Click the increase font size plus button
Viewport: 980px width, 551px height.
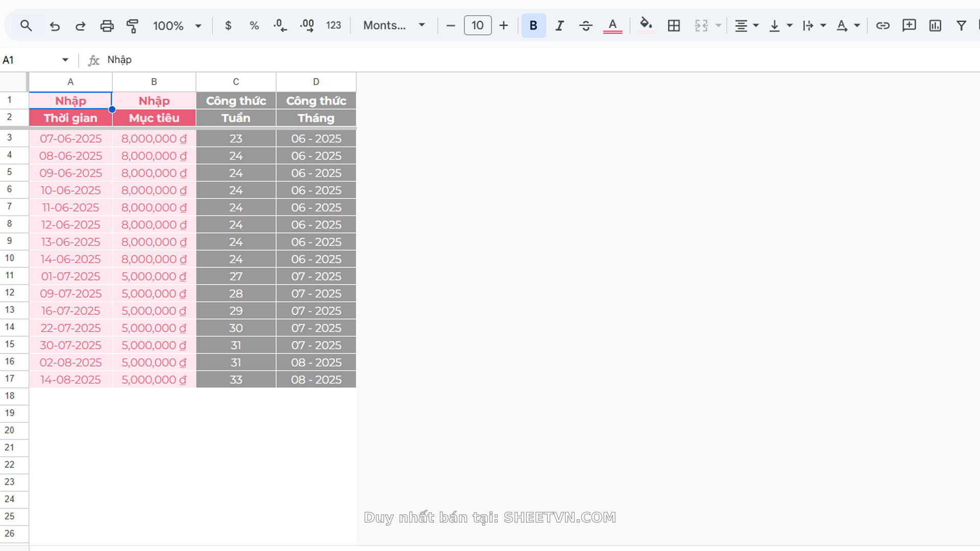[504, 26]
